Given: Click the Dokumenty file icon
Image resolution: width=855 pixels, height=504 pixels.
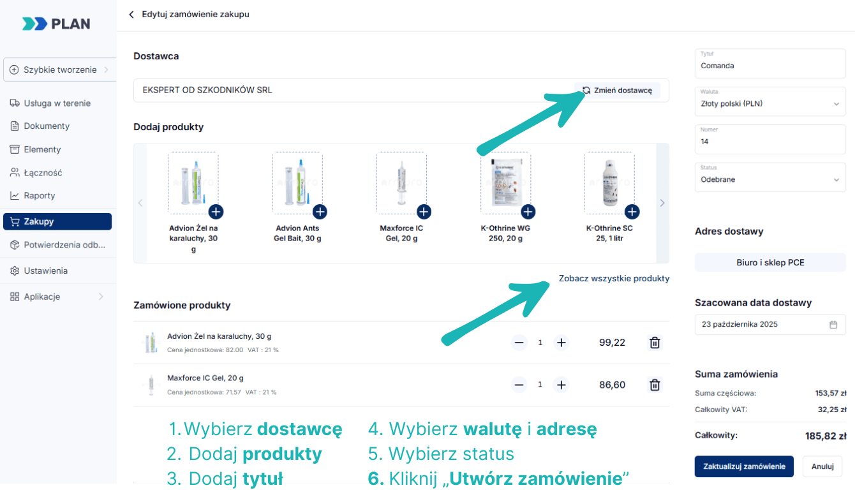Looking at the screenshot, I should [x=15, y=126].
